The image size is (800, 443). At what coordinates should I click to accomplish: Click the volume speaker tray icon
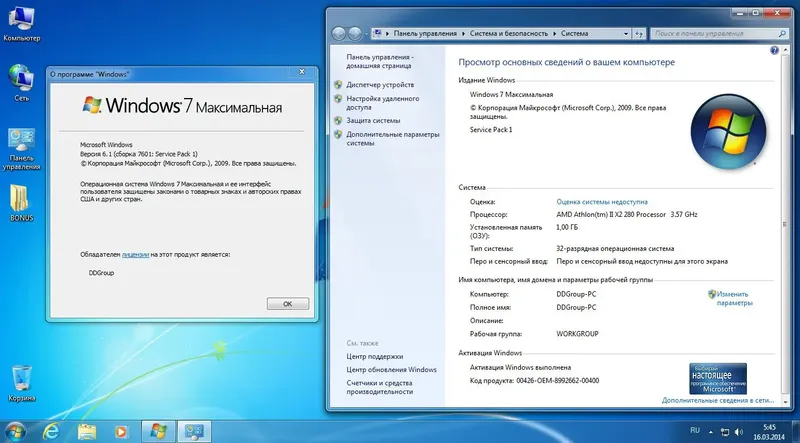coord(739,432)
